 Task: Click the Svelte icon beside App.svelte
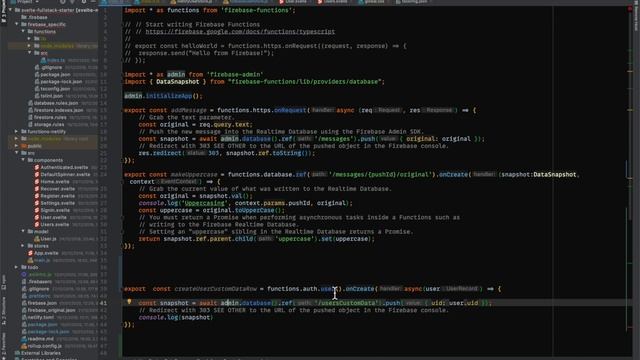30,253
